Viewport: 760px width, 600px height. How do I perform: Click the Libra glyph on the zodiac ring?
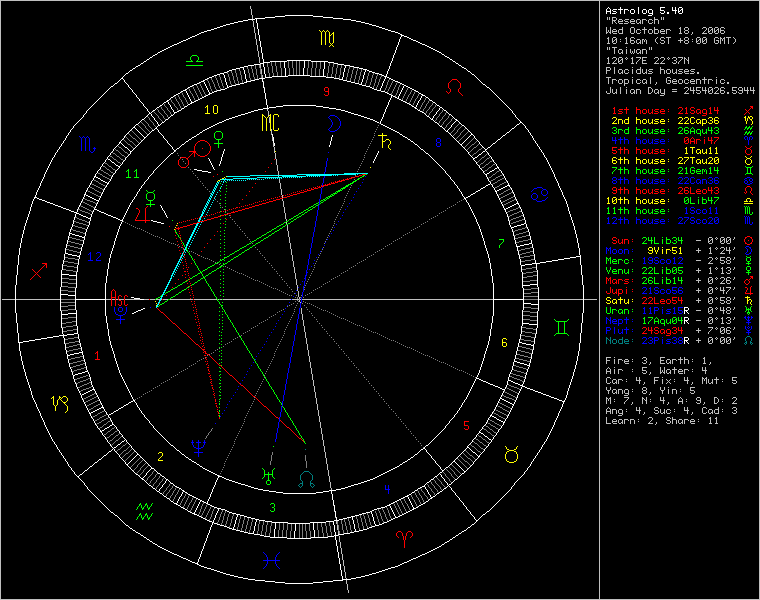tap(194, 61)
